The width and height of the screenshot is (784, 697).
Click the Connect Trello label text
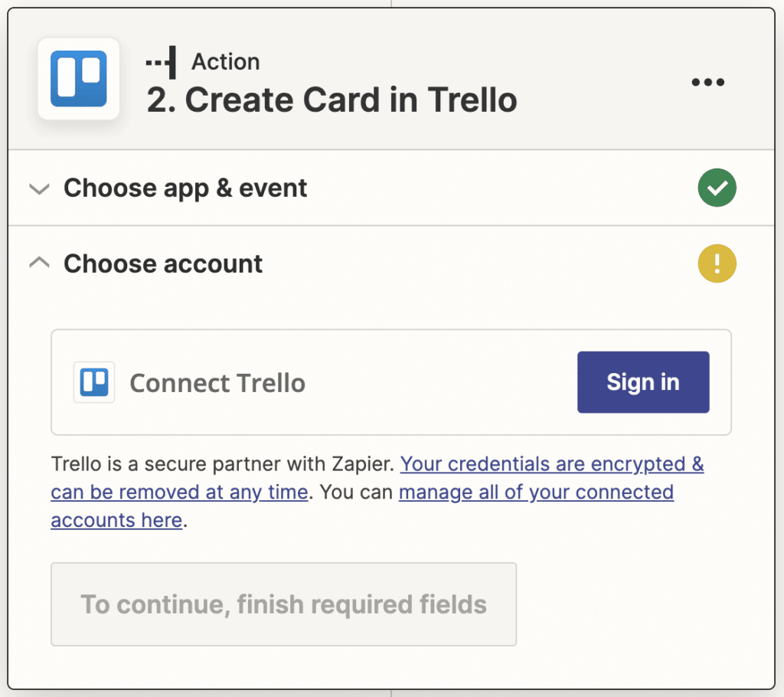pos(217,383)
